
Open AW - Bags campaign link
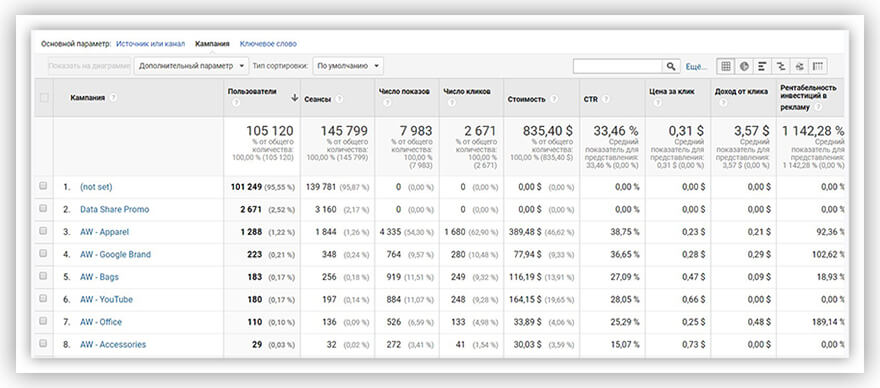coord(99,277)
